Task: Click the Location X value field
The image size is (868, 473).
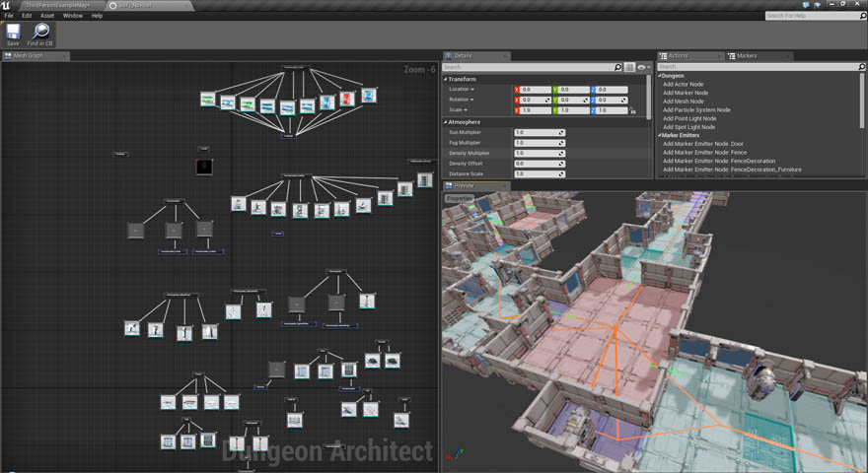Action: pos(536,90)
